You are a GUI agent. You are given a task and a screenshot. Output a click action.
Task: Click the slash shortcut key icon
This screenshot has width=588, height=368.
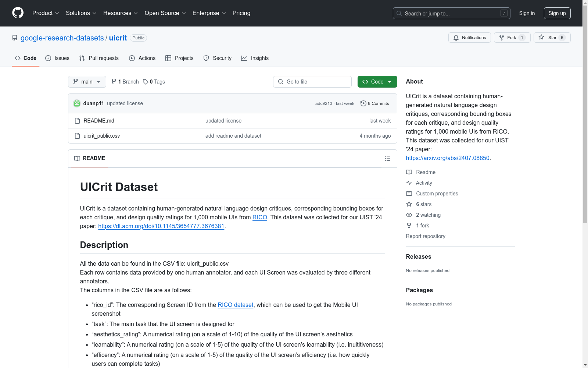[x=504, y=13]
